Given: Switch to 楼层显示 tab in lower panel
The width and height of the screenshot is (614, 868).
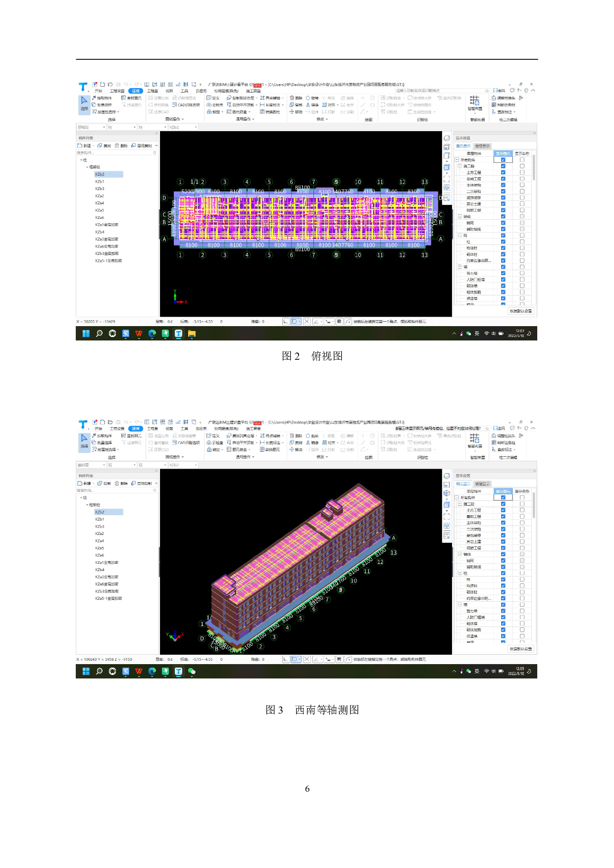Looking at the screenshot, I should pos(482,484).
